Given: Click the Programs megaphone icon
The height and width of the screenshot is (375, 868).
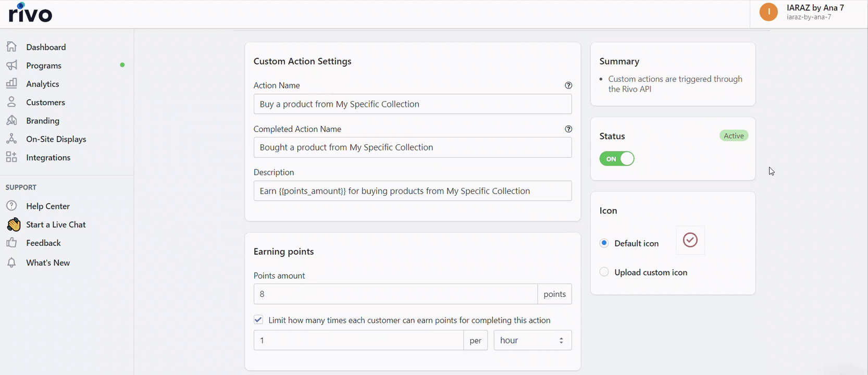Looking at the screenshot, I should pyautogui.click(x=11, y=65).
